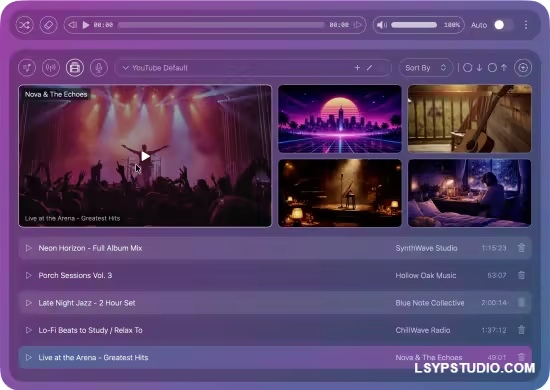Image resolution: width=550 pixels, height=390 pixels.
Task: Play Porch Sessions Vol. 3 track
Action: tap(28, 275)
